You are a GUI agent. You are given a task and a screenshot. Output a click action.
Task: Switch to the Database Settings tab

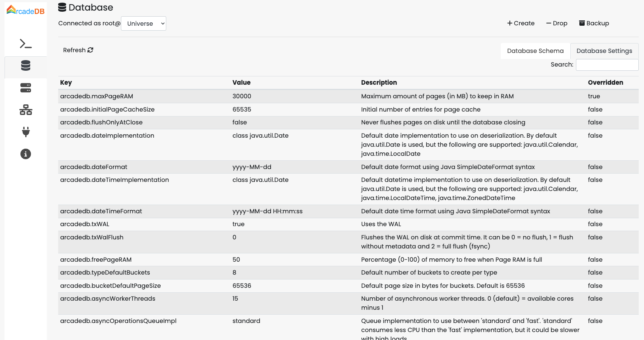coord(604,51)
